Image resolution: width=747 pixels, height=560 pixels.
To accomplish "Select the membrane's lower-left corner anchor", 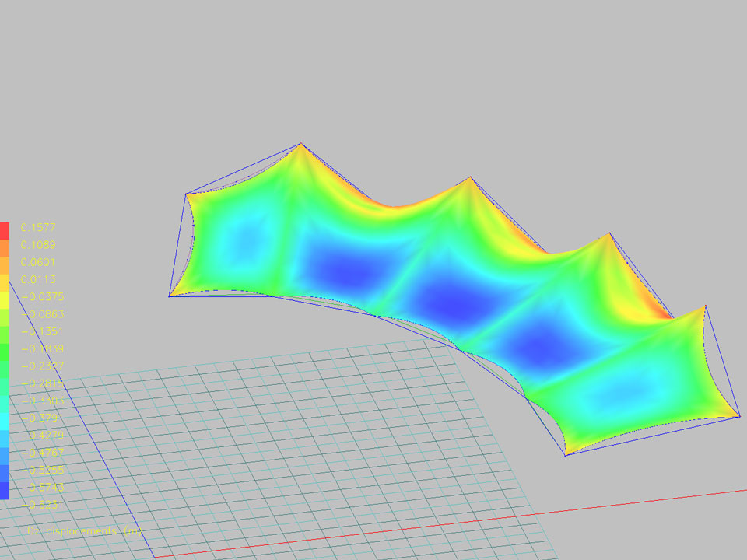I will [x=170, y=296].
